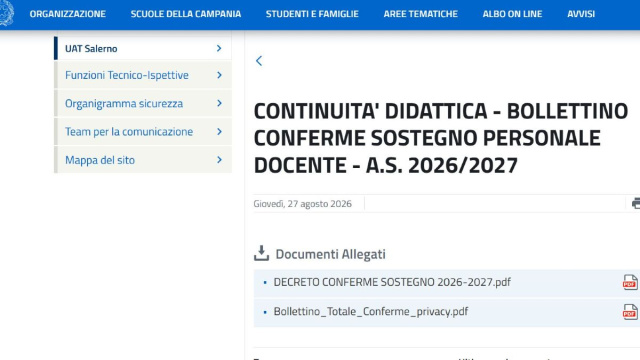Screen dimensions: 640x360
Task: Open the ALBO ON LINE menu
Action: (x=512, y=14)
